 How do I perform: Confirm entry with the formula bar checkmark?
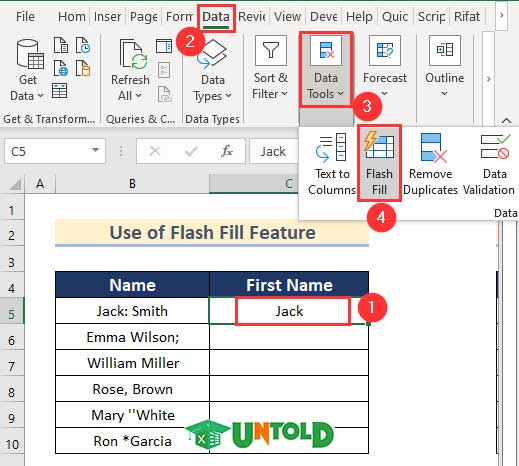pyautogui.click(x=191, y=151)
